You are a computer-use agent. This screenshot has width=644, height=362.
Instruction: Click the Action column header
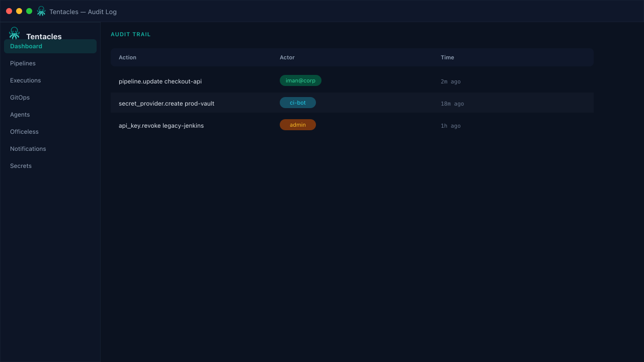[127, 57]
